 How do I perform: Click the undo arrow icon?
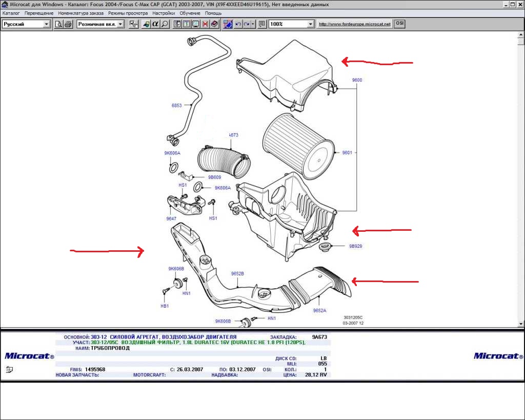tap(238, 24)
